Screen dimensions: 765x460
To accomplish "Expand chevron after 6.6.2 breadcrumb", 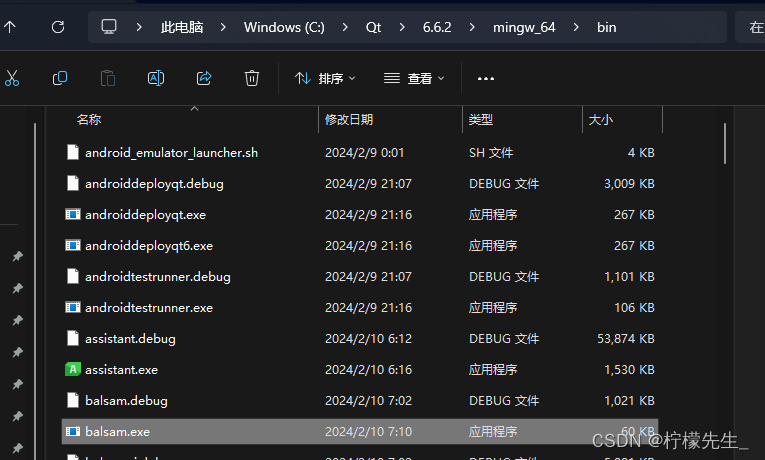I will [472, 27].
